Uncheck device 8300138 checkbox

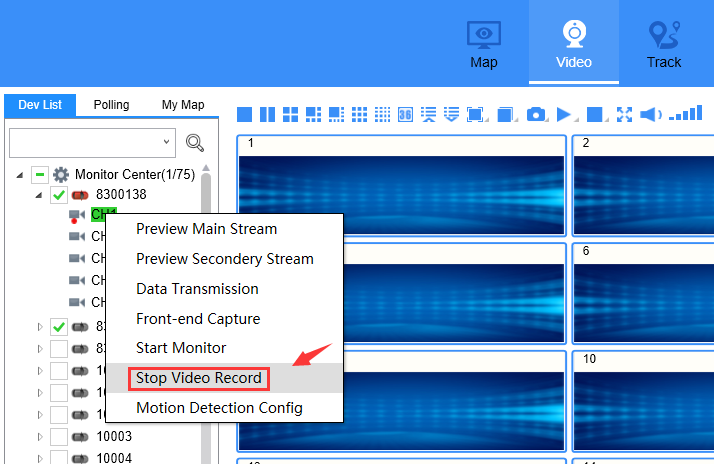(59, 195)
